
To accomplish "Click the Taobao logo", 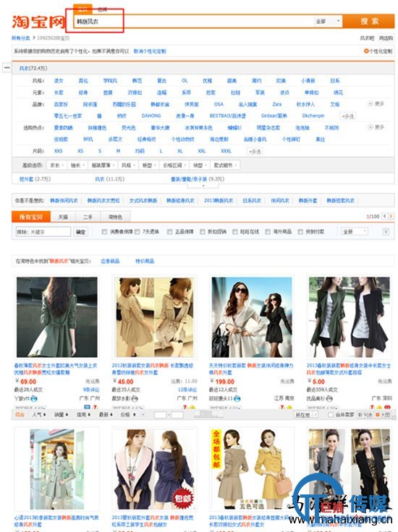I will 38,22.
